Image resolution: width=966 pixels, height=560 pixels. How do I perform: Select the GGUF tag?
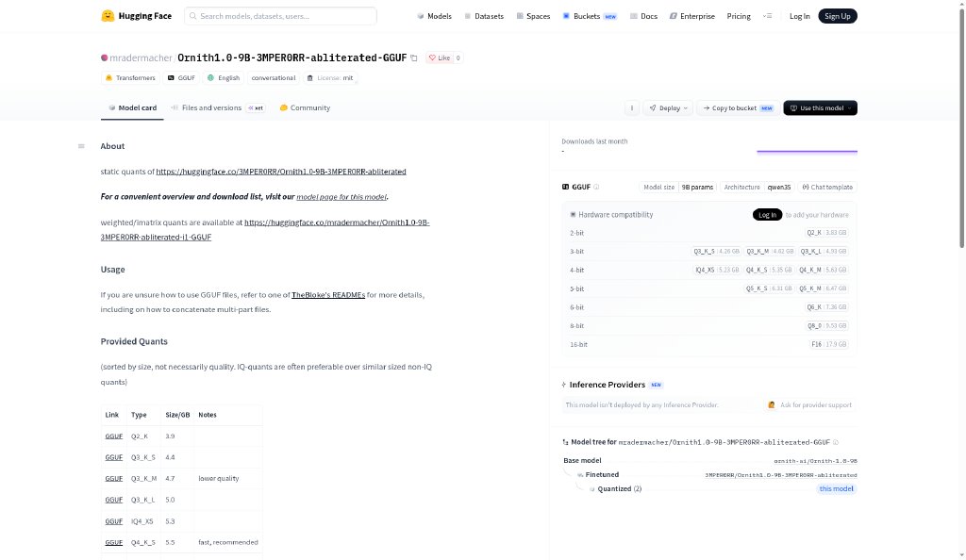click(181, 77)
